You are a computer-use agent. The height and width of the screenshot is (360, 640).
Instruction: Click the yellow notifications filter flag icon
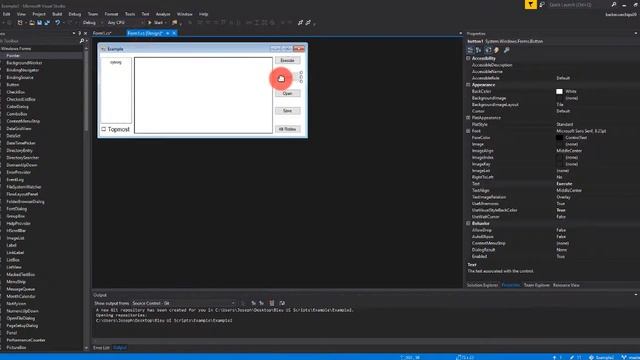click(x=531, y=4)
